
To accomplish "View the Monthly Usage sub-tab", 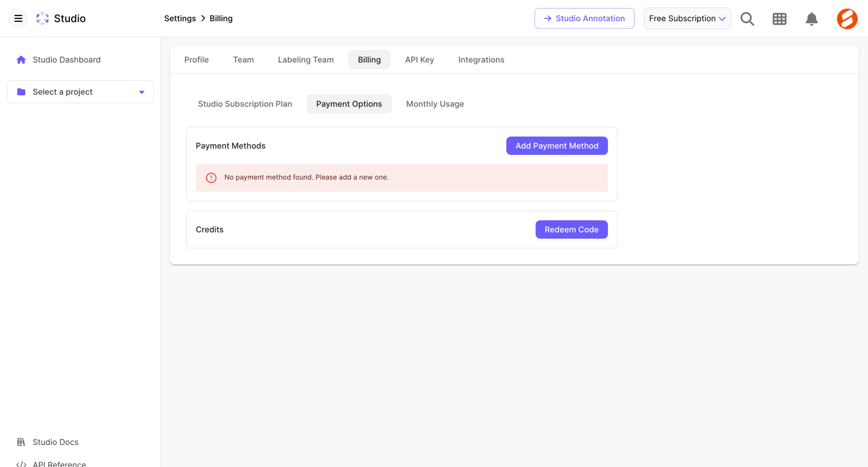I will pyautogui.click(x=435, y=104).
